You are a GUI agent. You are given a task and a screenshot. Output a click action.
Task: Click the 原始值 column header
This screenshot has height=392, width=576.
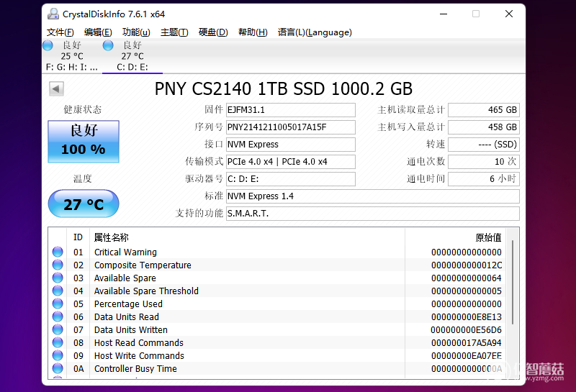coord(488,237)
